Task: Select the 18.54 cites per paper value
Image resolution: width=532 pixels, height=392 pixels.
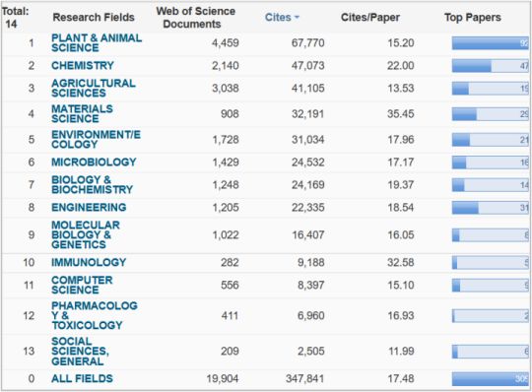Action: tap(401, 207)
